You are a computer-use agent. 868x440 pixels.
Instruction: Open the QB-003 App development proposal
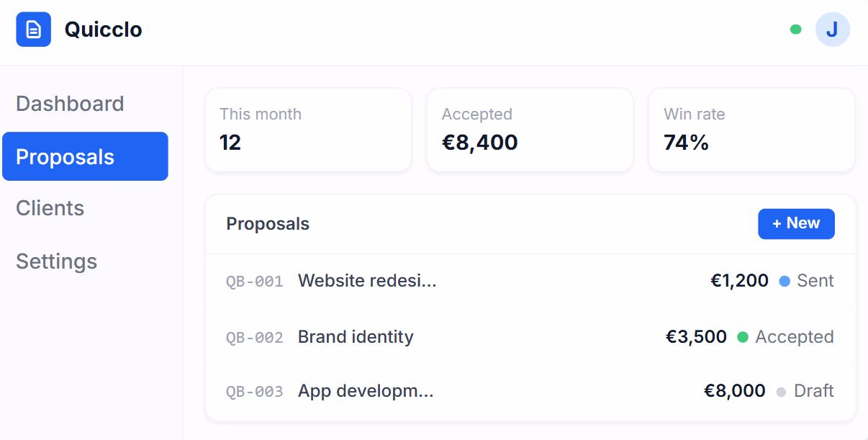tap(530, 392)
